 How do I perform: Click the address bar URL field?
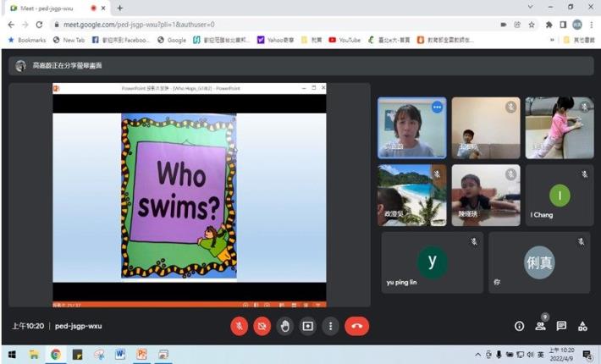pyautogui.click(x=254, y=25)
